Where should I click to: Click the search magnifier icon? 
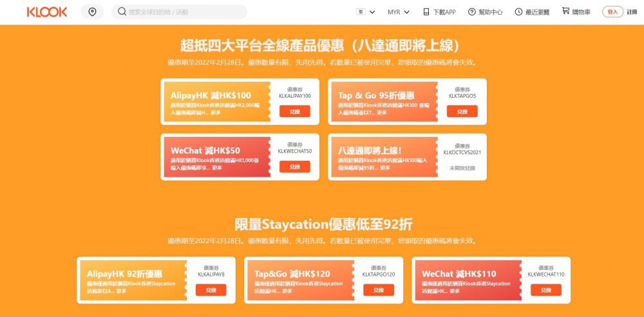click(x=122, y=12)
